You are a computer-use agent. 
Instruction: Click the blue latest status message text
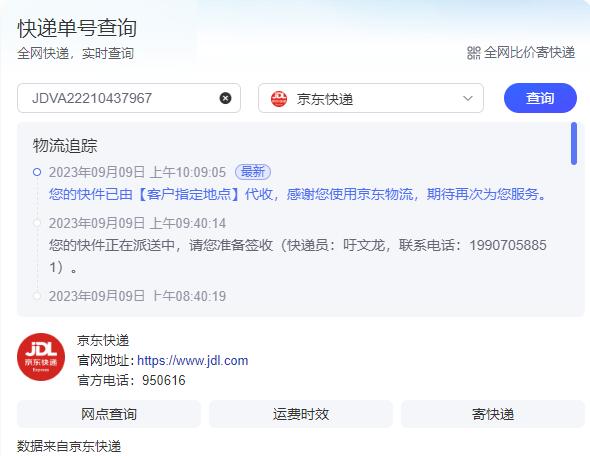(x=297, y=194)
